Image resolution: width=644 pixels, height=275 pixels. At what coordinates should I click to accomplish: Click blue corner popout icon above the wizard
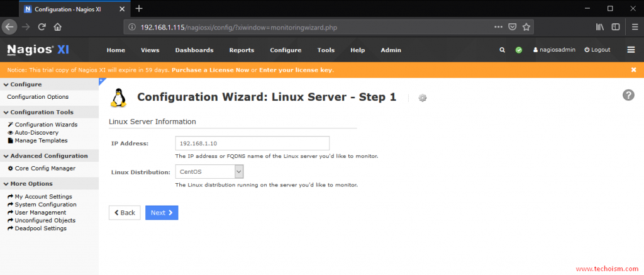tap(103, 81)
